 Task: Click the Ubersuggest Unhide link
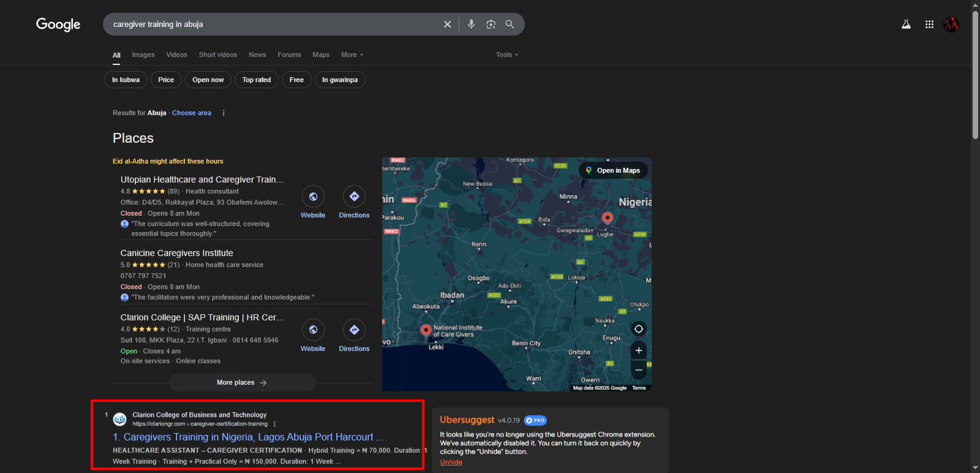451,462
